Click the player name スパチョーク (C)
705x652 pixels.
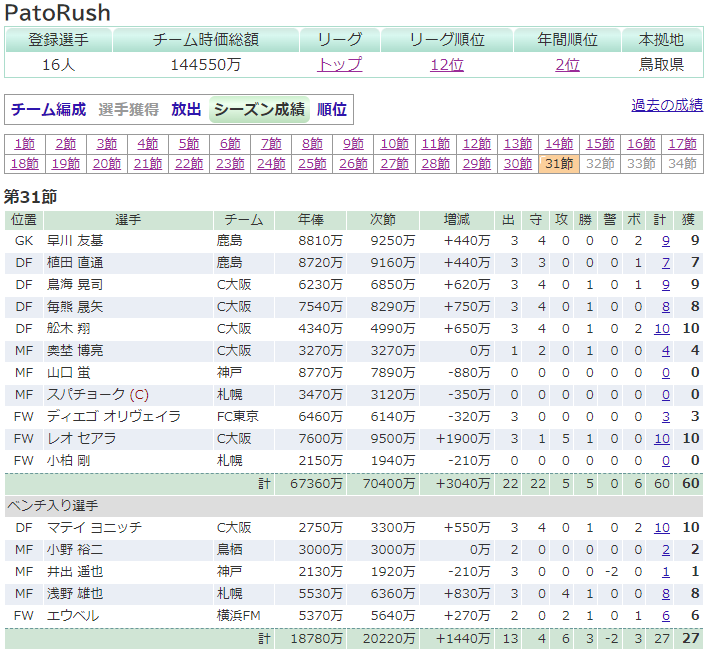click(98, 395)
